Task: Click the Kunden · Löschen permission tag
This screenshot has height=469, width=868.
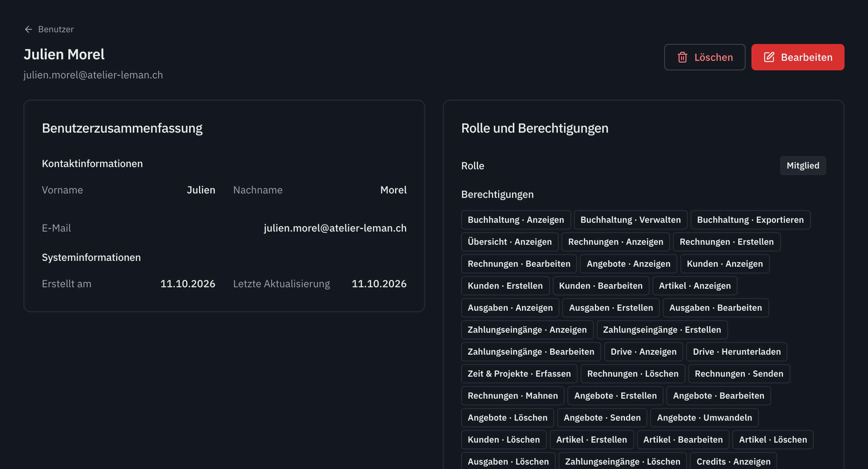Action: (504, 440)
